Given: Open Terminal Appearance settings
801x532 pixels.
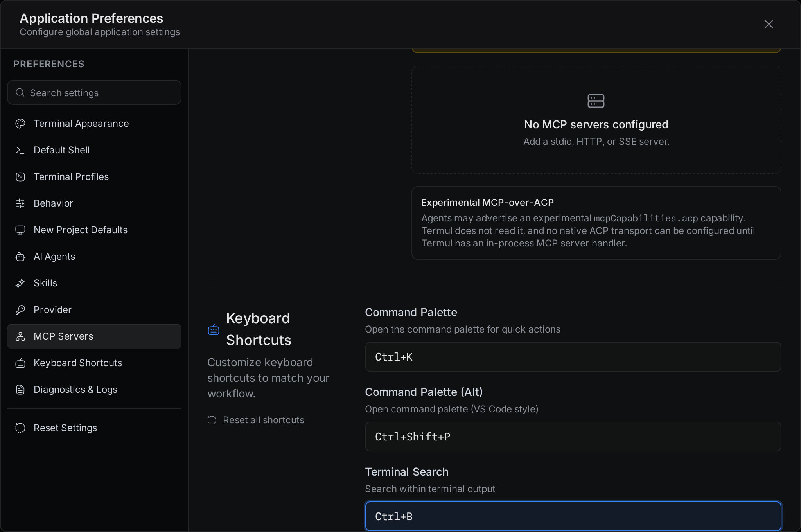Looking at the screenshot, I should click(x=94, y=124).
